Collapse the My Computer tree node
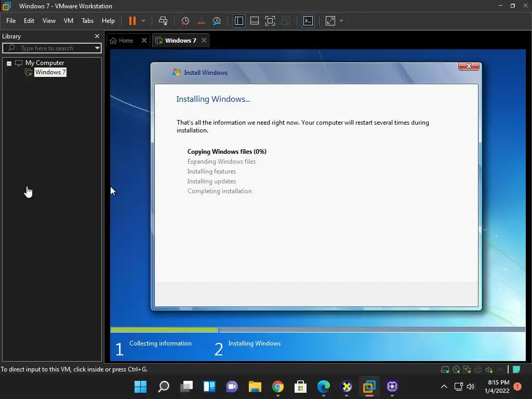The height and width of the screenshot is (399, 532). click(x=9, y=63)
